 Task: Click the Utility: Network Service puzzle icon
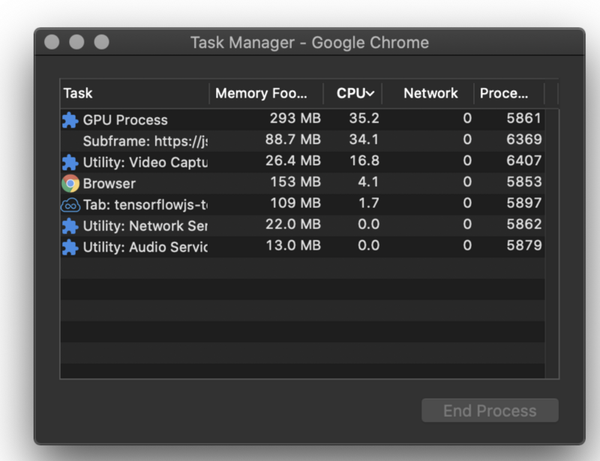point(70,226)
